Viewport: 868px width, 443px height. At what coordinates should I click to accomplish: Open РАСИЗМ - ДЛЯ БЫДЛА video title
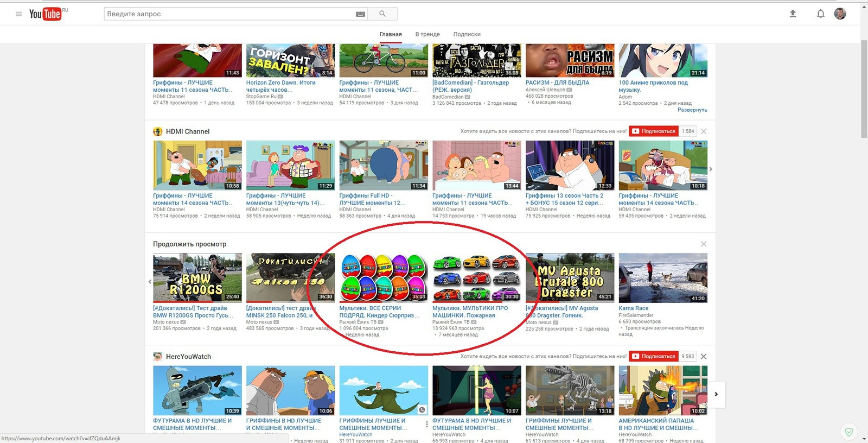pyautogui.click(x=557, y=83)
